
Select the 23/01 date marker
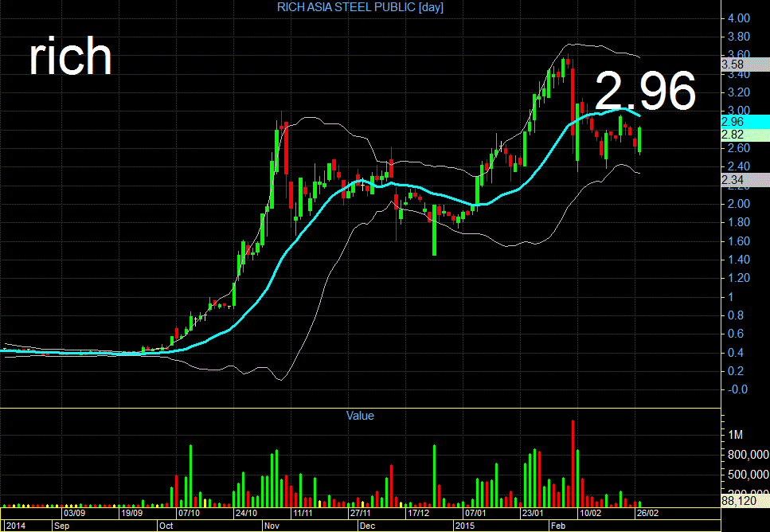[533, 514]
